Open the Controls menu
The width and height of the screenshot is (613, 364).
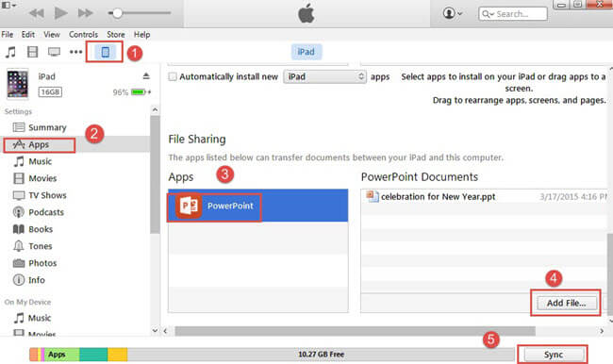83,34
